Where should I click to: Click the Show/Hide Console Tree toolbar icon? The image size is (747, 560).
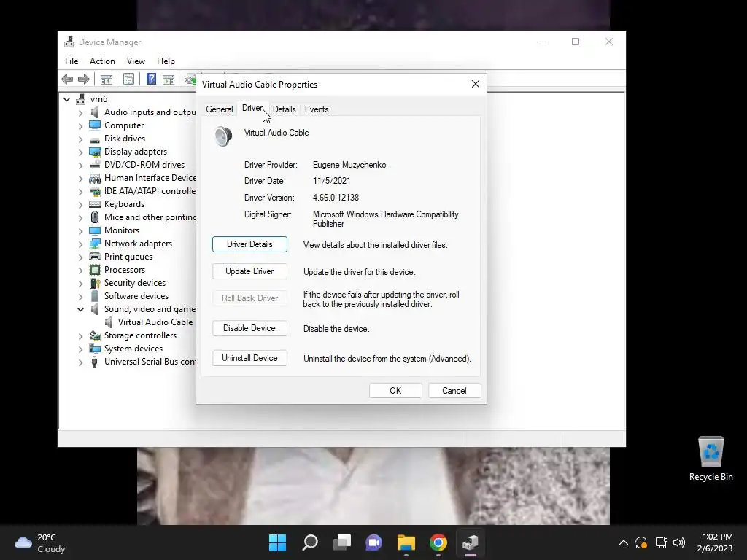107,79
